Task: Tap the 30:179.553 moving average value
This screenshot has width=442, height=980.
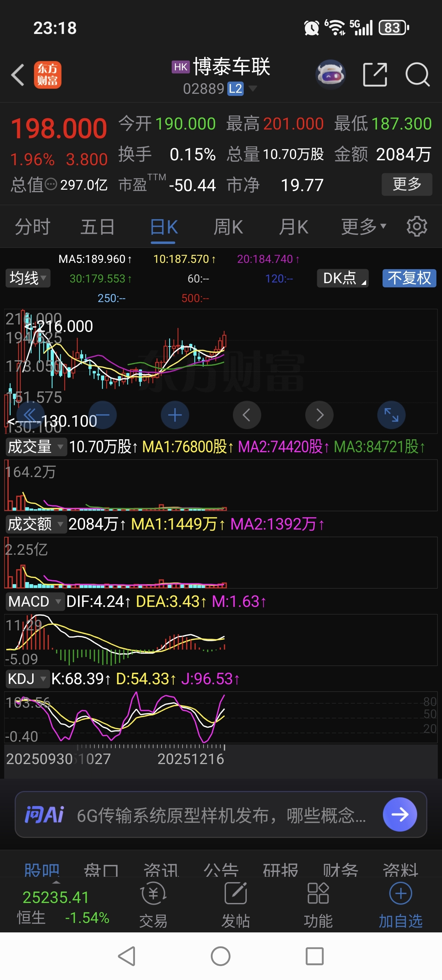Action: pyautogui.click(x=101, y=279)
